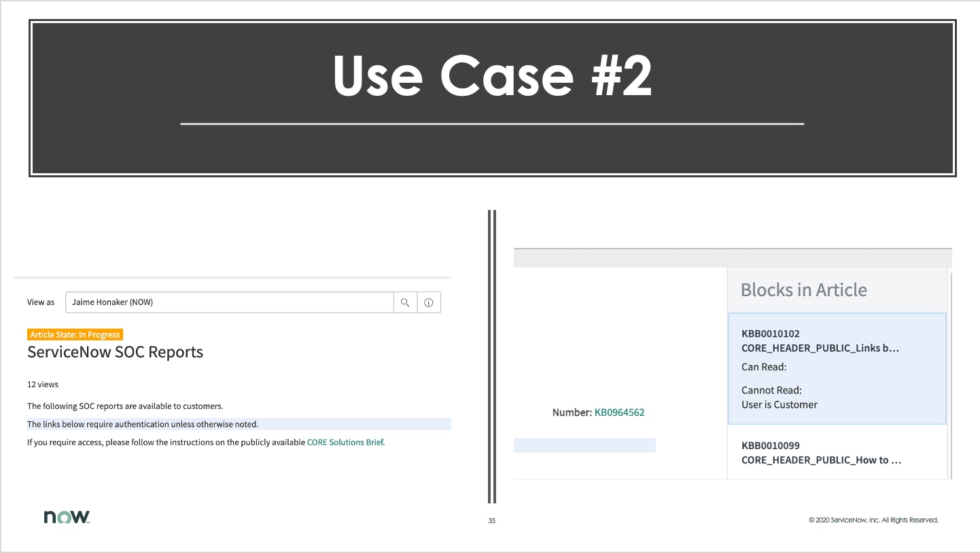Select block KBB0010102 in Blocks in Article
This screenshot has height=553, width=980.
[x=837, y=369]
